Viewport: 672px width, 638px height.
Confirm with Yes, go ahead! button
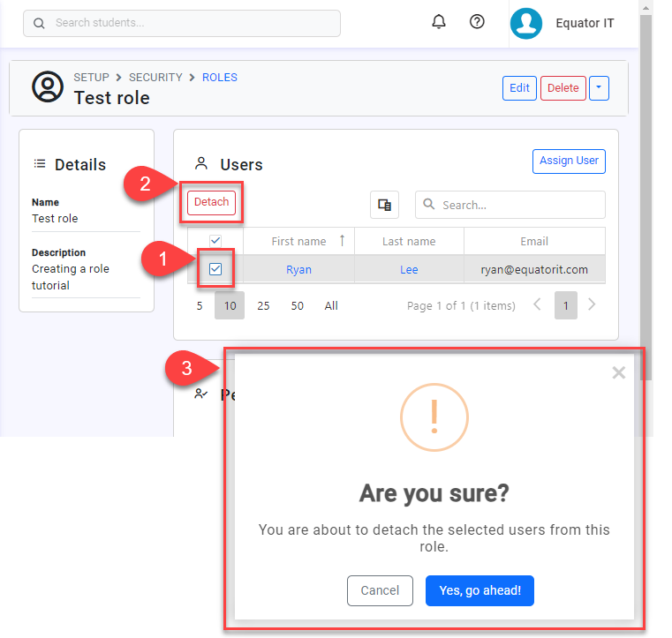[x=479, y=590]
